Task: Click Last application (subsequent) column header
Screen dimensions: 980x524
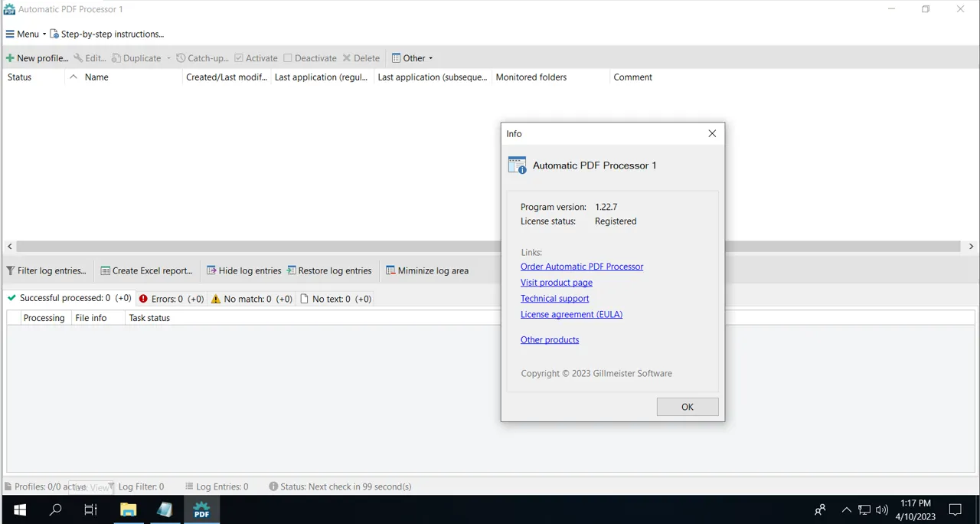Action: (433, 77)
